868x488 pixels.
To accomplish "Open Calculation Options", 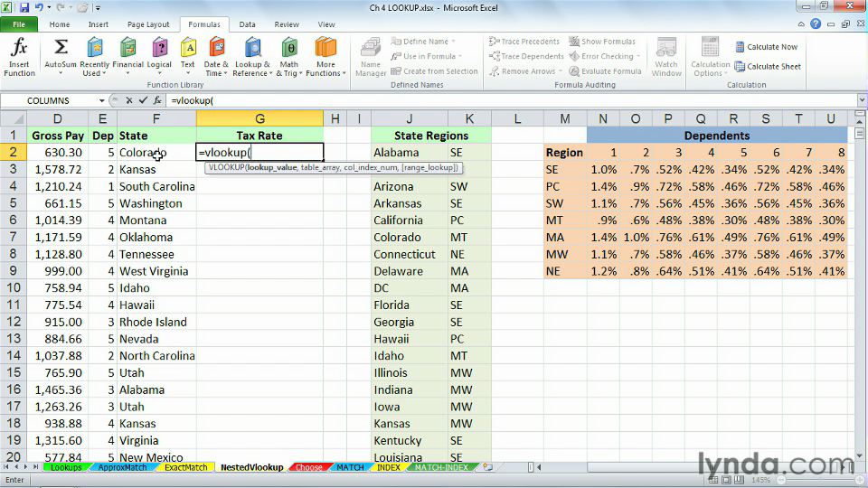I will [711, 58].
